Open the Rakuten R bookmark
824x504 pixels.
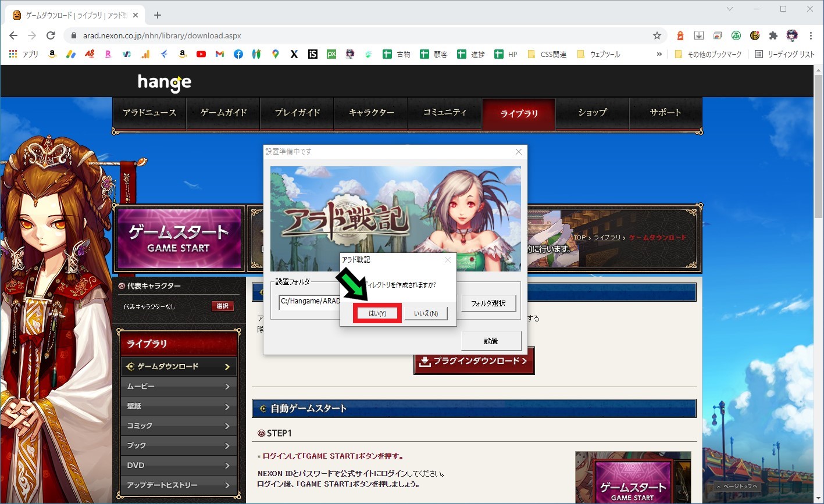[108, 54]
